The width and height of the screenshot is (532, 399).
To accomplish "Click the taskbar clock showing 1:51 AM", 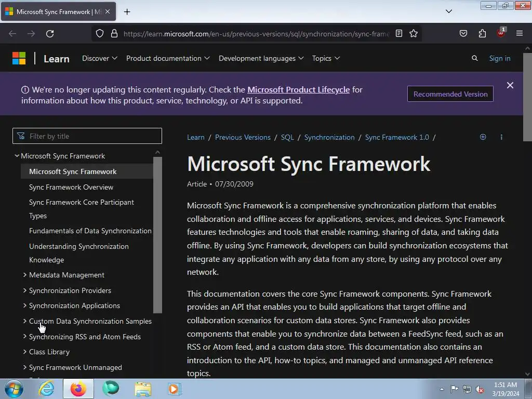I will pos(506,389).
